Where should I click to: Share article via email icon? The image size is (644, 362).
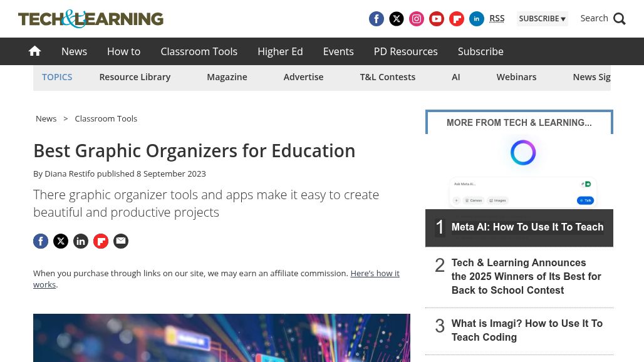121,241
